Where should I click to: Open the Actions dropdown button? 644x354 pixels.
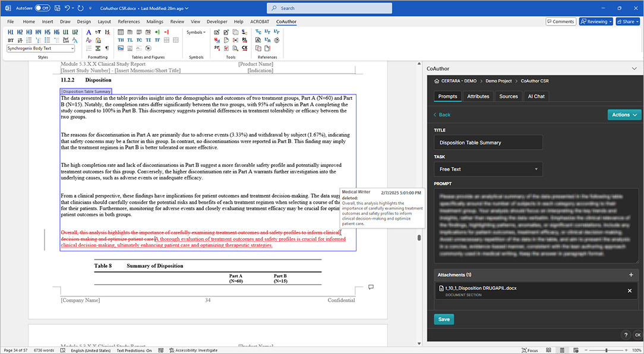(624, 115)
